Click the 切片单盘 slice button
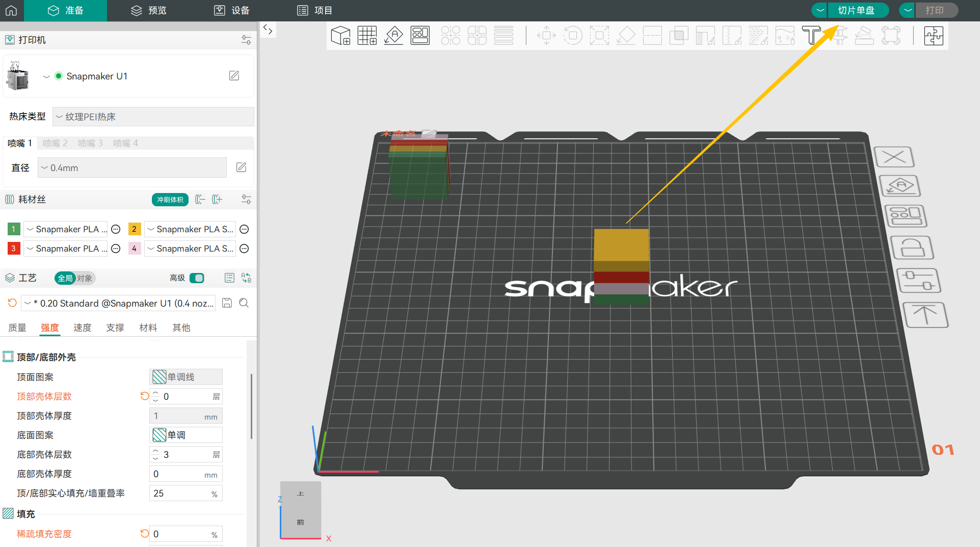980x547 pixels. tap(856, 10)
